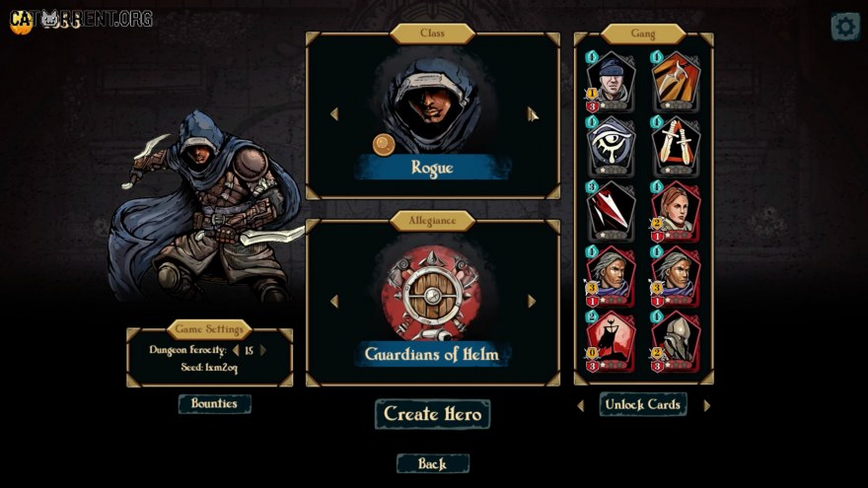
Task: Pick the armored knight helmet card
Action: point(676,341)
